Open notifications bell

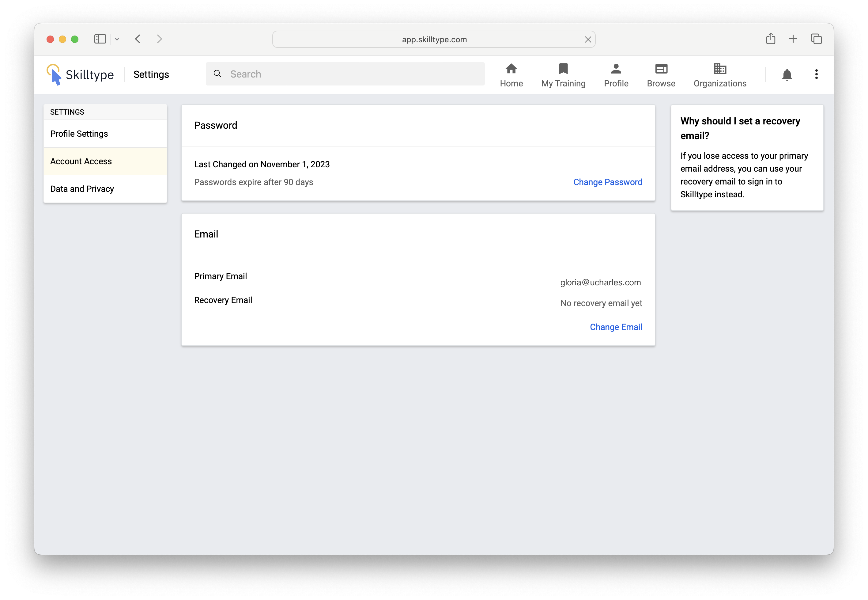pyautogui.click(x=787, y=75)
